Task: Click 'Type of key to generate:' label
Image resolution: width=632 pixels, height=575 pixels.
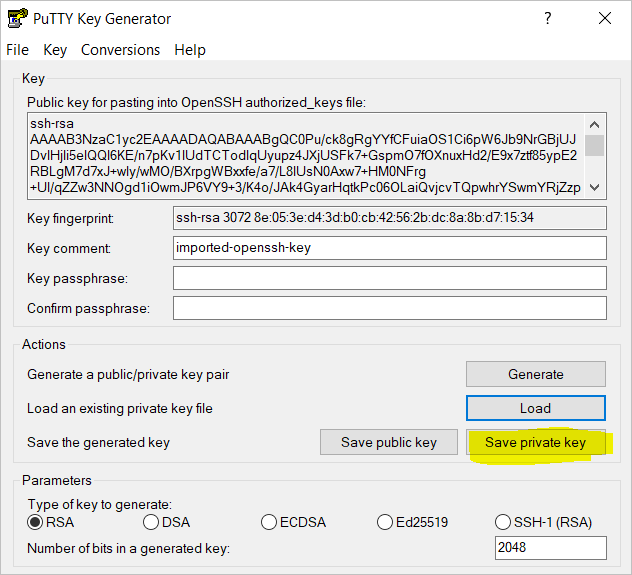Action: (x=100, y=504)
